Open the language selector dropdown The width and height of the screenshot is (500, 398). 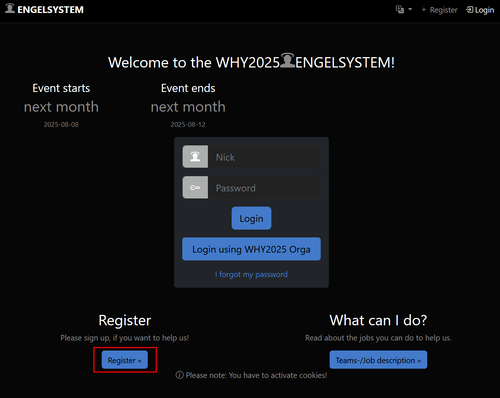point(404,9)
